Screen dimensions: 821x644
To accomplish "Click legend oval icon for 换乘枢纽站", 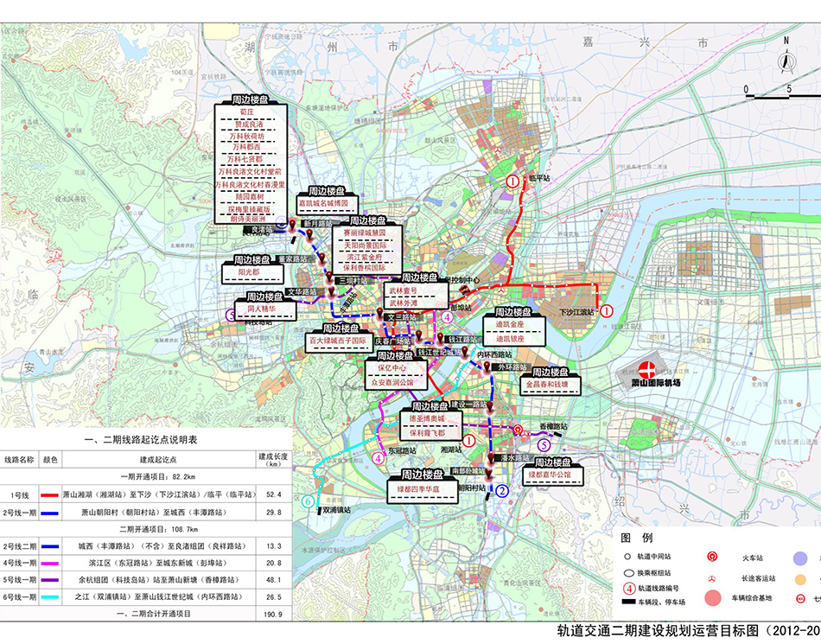I will (628, 573).
